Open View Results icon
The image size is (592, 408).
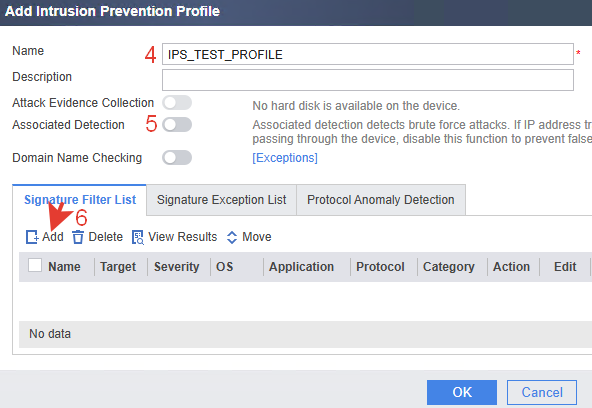[138, 237]
